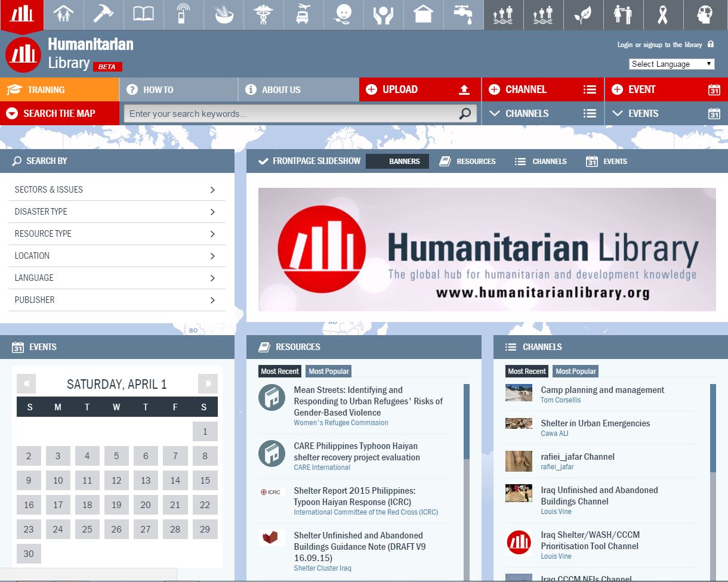Screen dimensions: 728x582
Task: Click the search magnifier icon
Action: (x=465, y=113)
